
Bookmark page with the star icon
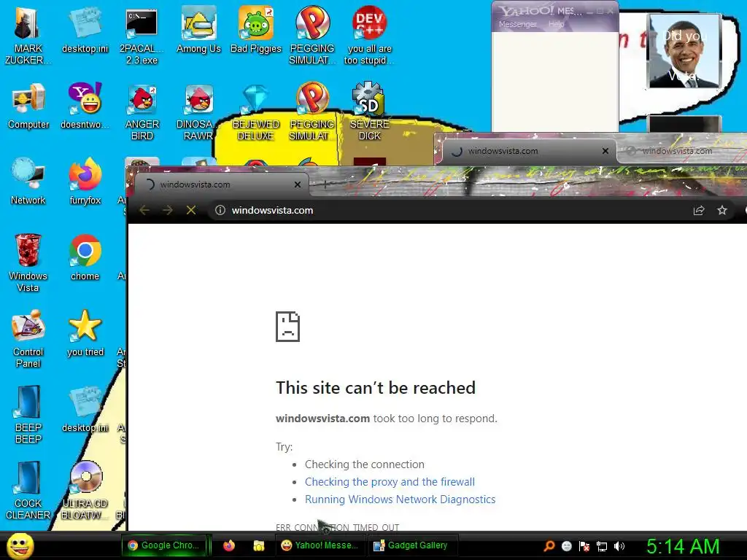click(x=722, y=210)
